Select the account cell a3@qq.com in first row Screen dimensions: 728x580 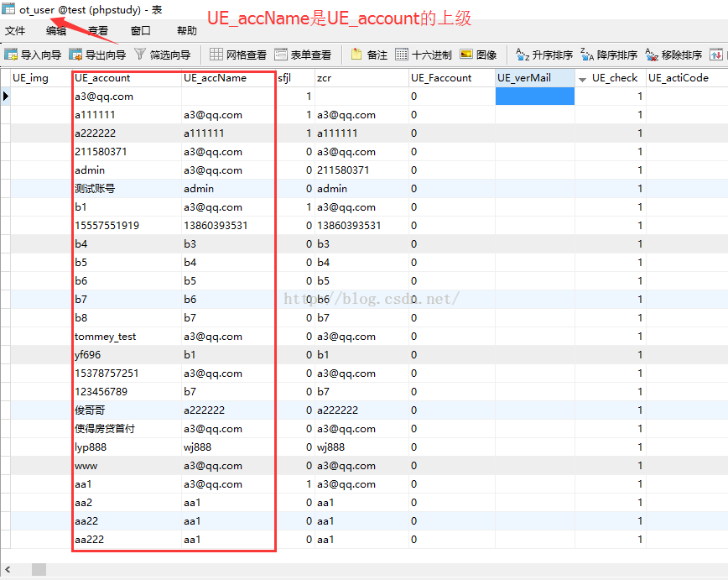127,97
